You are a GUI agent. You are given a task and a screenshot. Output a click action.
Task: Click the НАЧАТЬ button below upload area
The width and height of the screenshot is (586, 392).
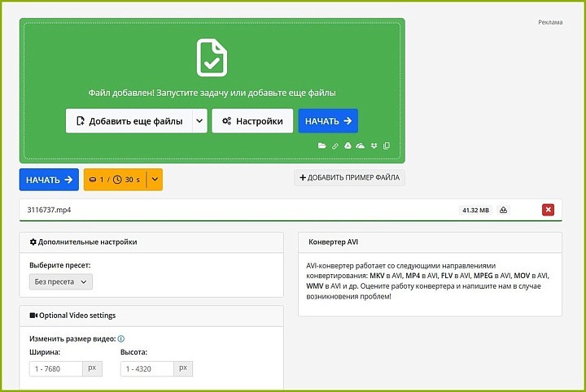pyautogui.click(x=49, y=180)
